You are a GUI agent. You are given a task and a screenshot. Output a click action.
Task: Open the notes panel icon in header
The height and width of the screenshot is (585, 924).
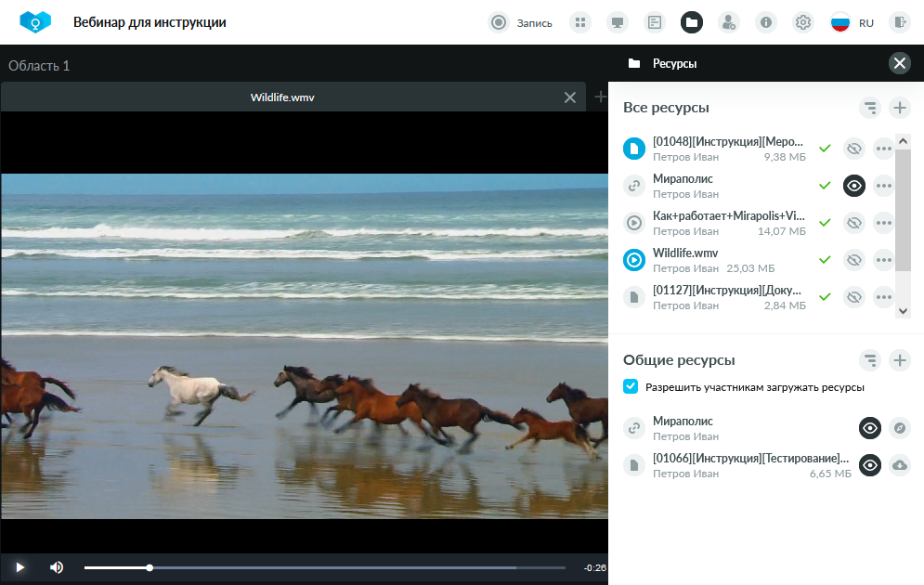click(x=655, y=23)
